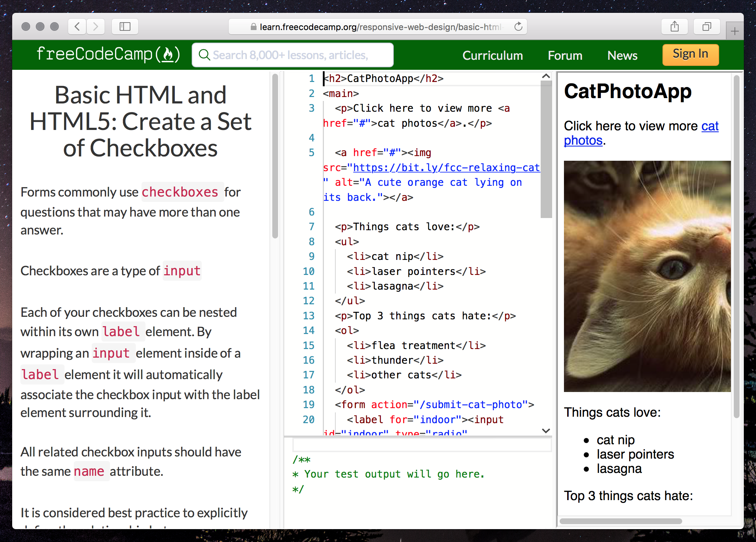Toggle the browser sidebar icon
Image resolution: width=756 pixels, height=542 pixels.
[125, 26]
